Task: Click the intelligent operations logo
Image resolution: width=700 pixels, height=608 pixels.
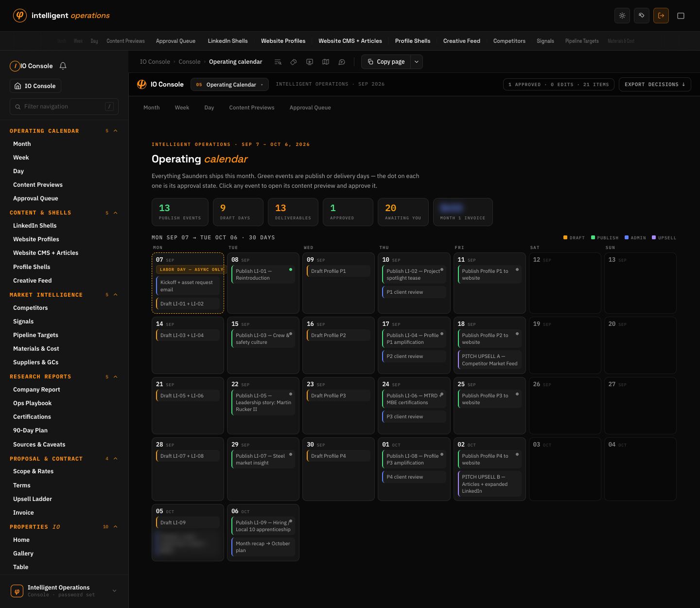Action: (x=61, y=16)
